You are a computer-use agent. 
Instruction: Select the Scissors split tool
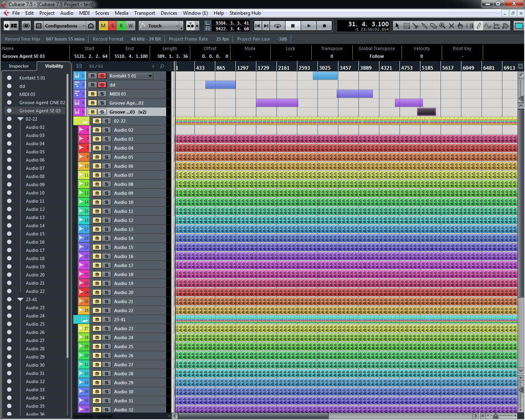(415, 26)
